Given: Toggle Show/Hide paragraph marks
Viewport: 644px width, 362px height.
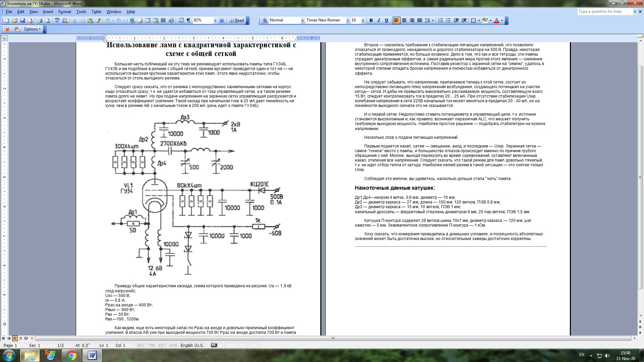Looking at the screenshot, I should [x=189, y=20].
